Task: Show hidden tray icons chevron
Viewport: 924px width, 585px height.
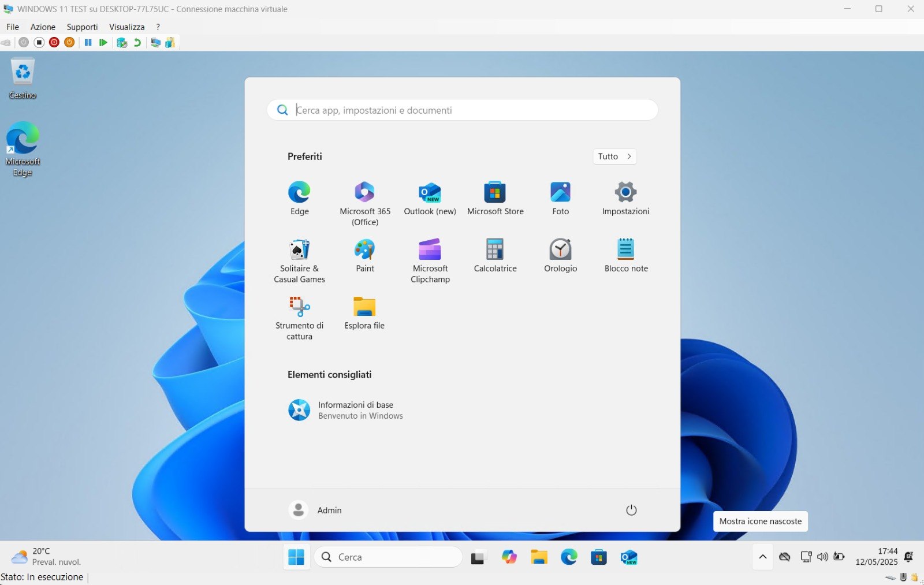Action: [x=763, y=557]
